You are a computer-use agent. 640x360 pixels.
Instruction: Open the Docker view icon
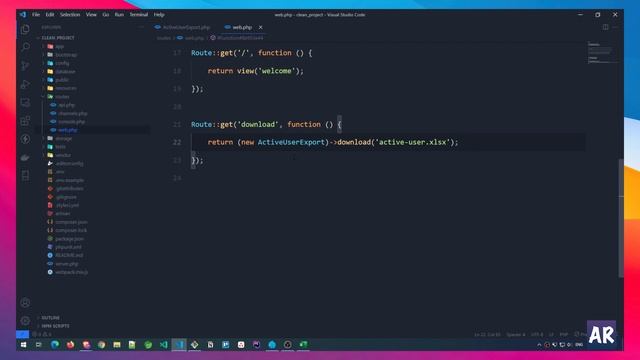25,158
